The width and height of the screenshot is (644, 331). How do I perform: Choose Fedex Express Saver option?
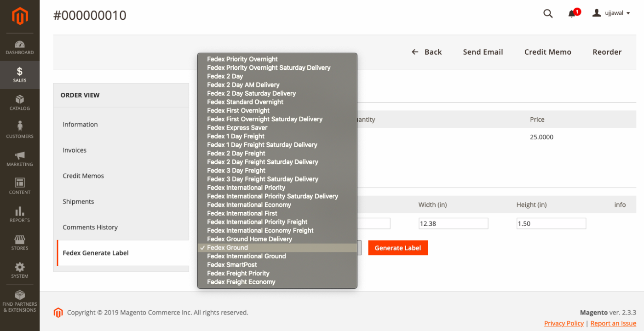[277, 128]
